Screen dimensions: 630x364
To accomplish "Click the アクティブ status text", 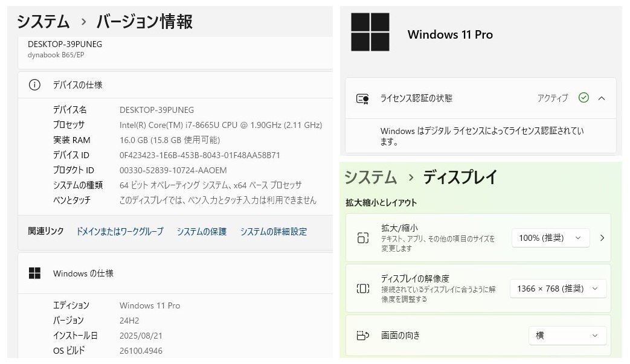I will point(553,98).
